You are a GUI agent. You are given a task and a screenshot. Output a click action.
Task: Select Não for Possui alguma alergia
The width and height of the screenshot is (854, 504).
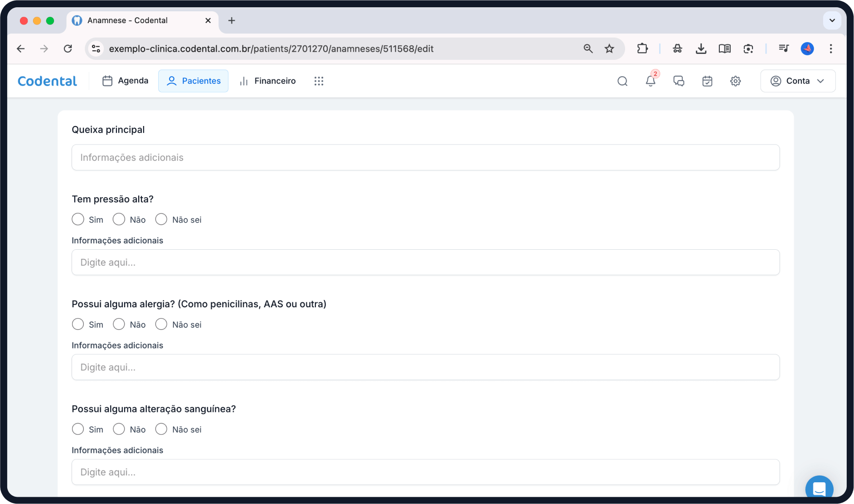click(119, 325)
